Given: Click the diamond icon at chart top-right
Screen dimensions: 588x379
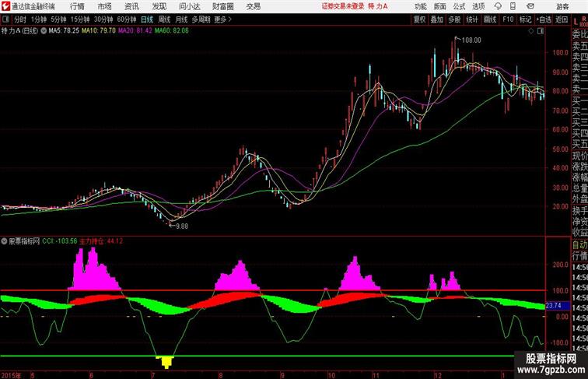Looking at the screenshot, I should pos(531,31).
